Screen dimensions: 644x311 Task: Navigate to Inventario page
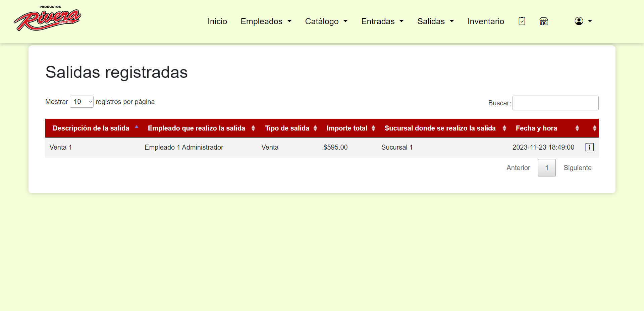point(486,21)
